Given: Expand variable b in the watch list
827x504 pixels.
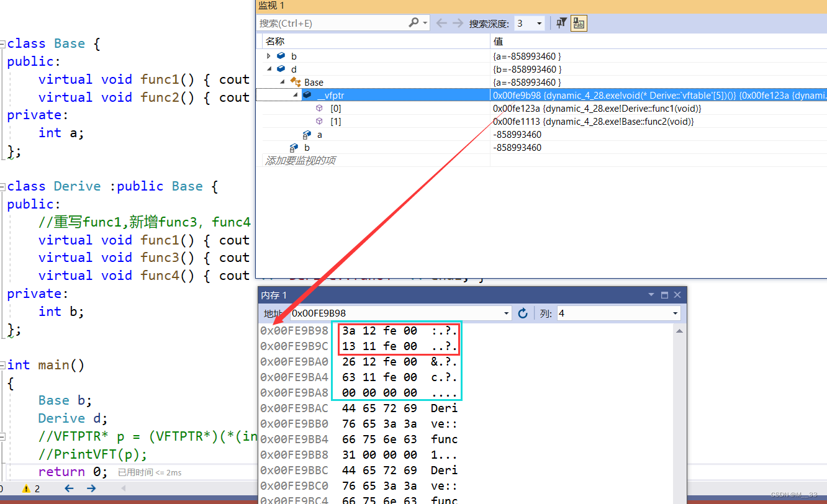Looking at the screenshot, I should click(x=269, y=56).
